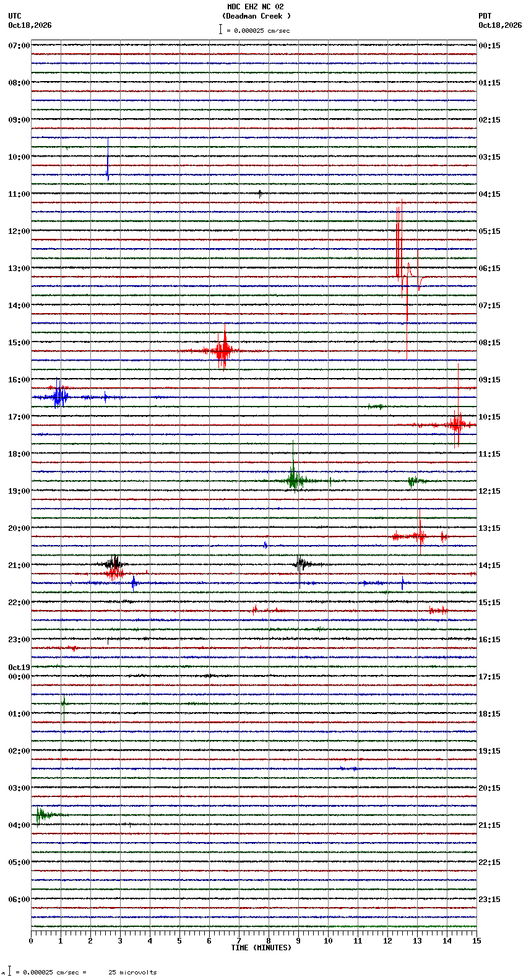Click the TIME (MINUTES) axis label
526x980 pixels.
point(261,948)
